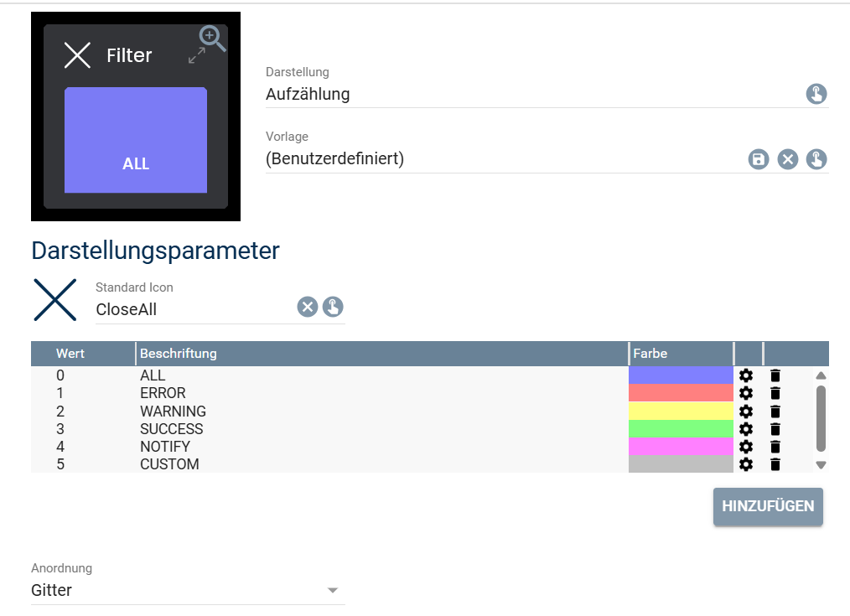Delete the CUSTOM row entry
This screenshot has width=850, height=616.
point(775,464)
